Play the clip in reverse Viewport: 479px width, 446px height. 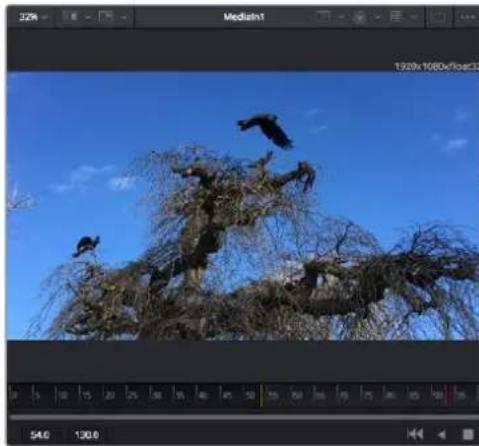(x=441, y=435)
